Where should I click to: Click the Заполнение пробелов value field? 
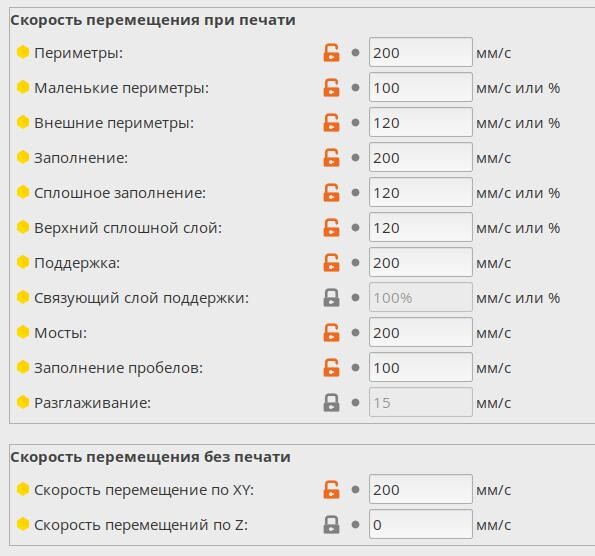pos(421,367)
